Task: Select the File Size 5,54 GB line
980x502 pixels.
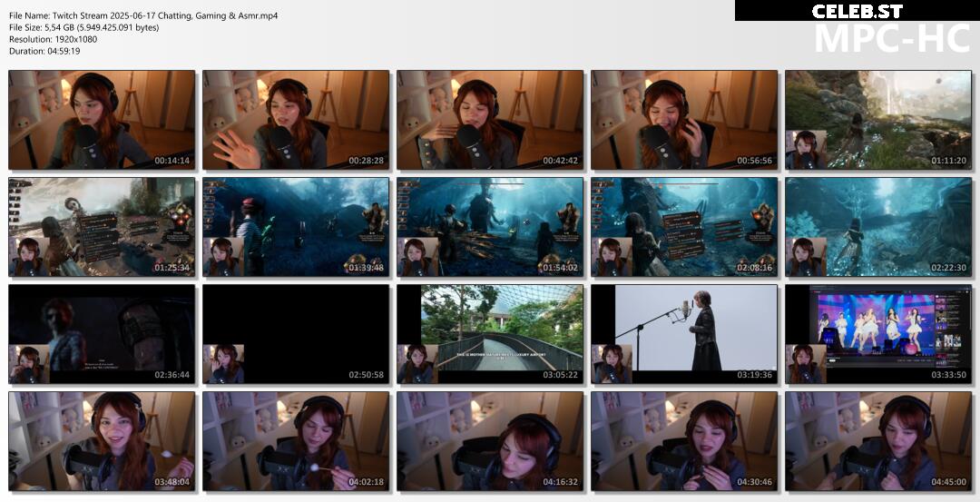Action: pos(83,27)
